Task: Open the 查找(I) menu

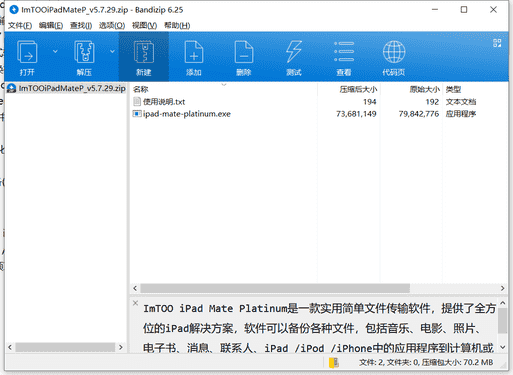Action: 81,25
